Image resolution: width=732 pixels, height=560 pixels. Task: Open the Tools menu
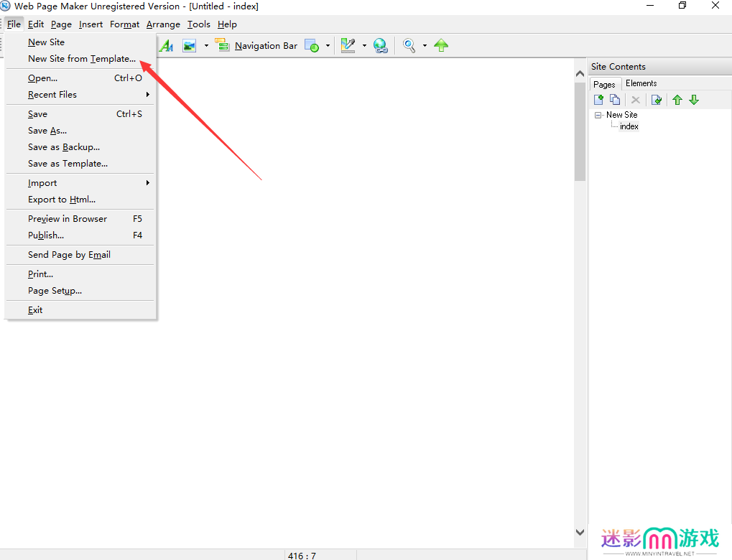pos(199,24)
